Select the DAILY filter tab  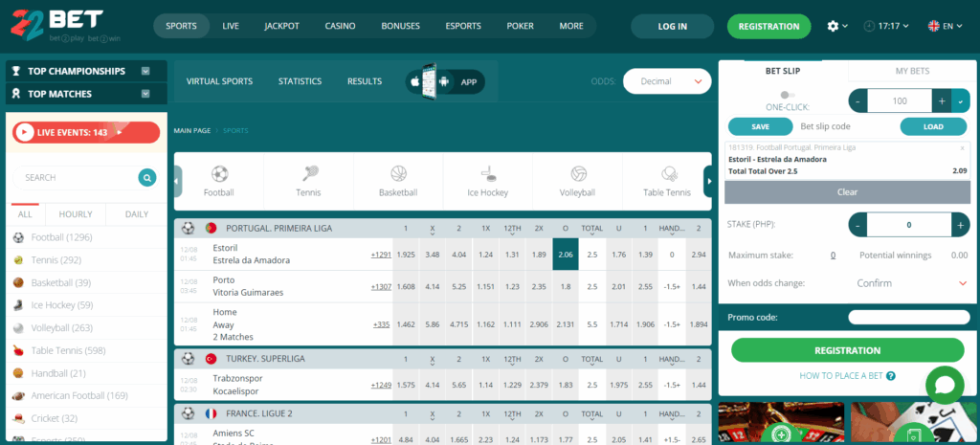[136, 214]
